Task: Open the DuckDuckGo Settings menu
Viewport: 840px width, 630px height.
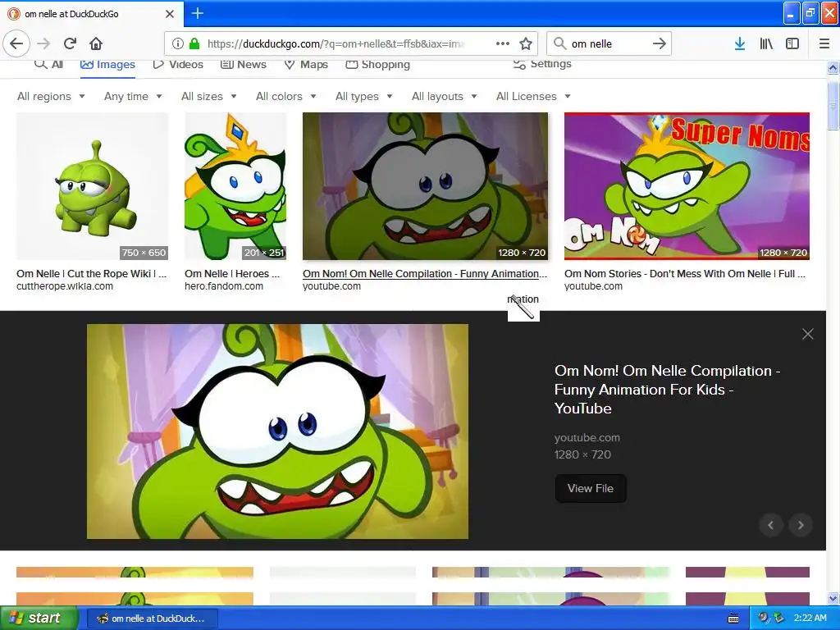Action: (542, 64)
